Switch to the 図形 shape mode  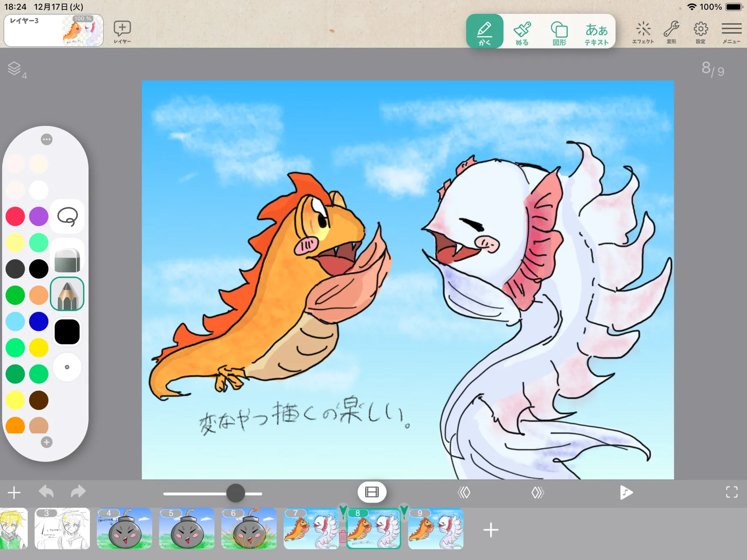pyautogui.click(x=559, y=33)
